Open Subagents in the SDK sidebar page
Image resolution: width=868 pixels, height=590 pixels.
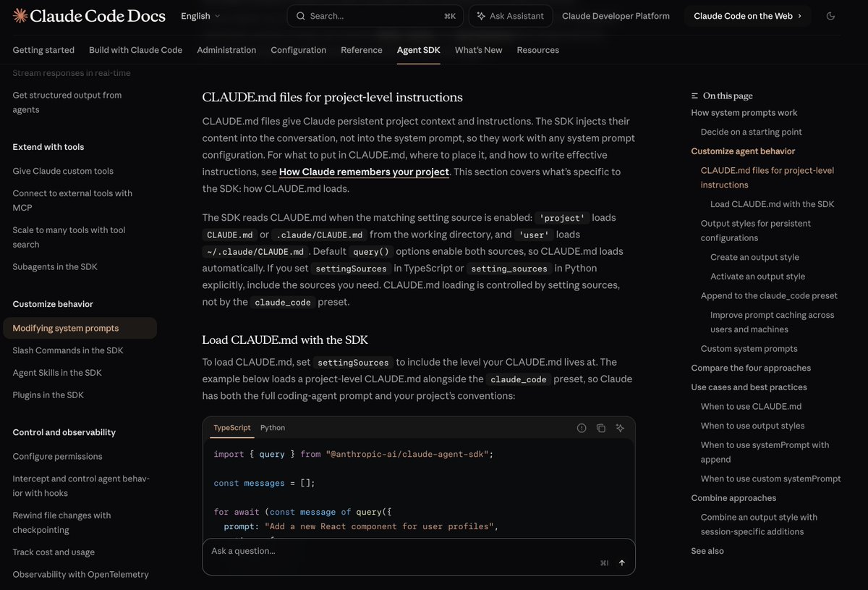coord(55,266)
